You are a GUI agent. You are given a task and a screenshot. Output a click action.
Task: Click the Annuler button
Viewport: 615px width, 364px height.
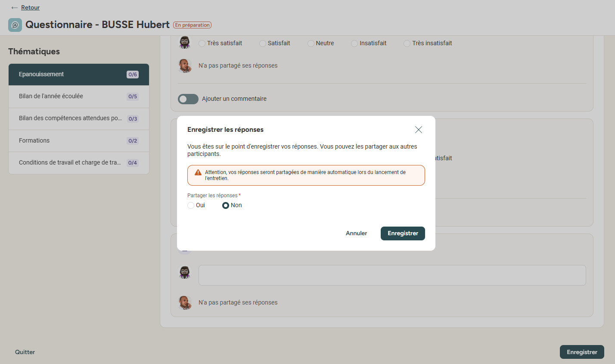click(x=357, y=233)
